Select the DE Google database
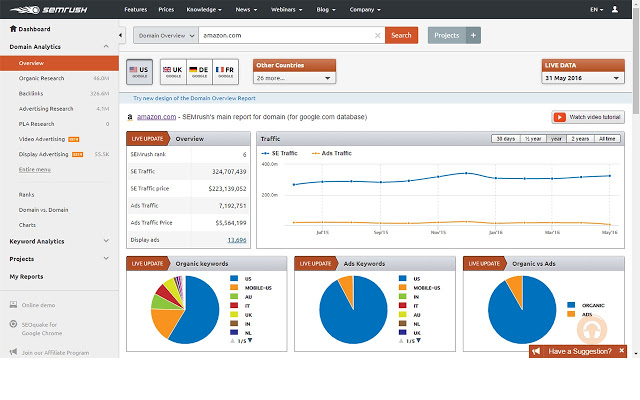 [x=199, y=72]
